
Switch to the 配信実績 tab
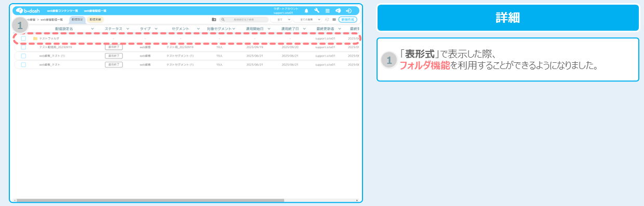click(95, 19)
